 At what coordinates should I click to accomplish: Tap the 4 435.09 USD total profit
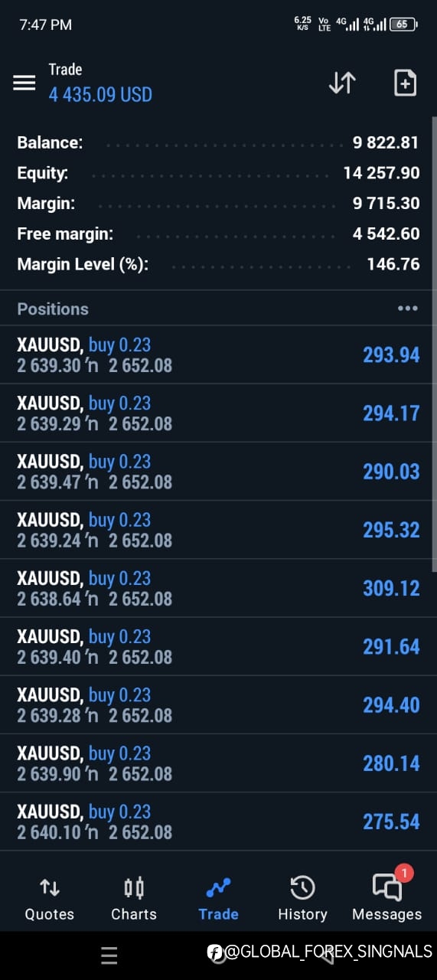pos(100,95)
